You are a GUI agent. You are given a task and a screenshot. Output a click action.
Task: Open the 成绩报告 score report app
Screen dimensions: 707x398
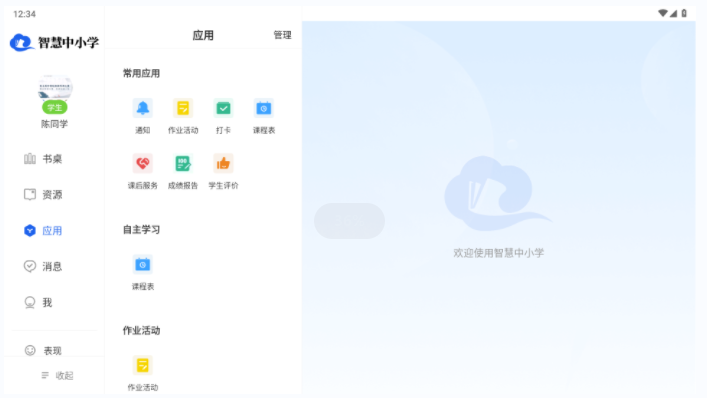[x=183, y=171]
